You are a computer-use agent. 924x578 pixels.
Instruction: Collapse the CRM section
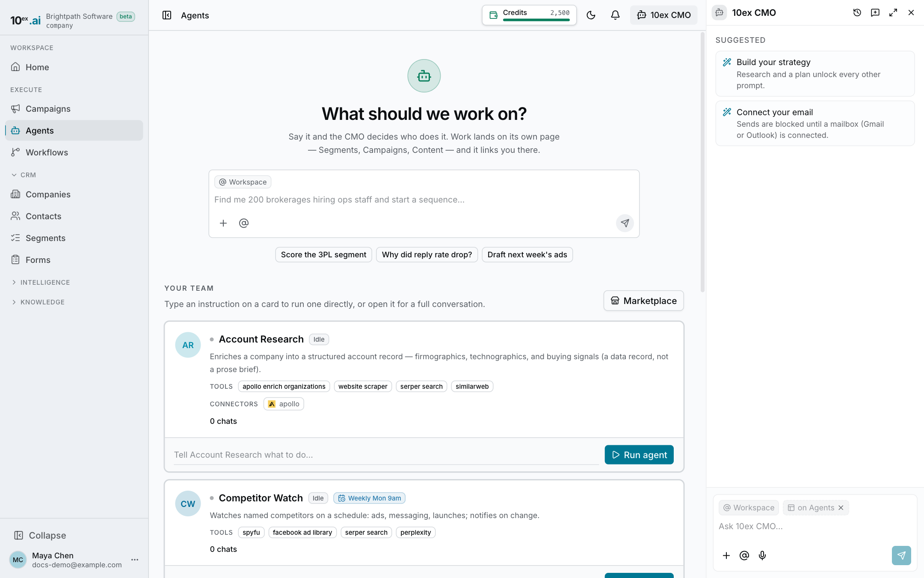(24, 175)
